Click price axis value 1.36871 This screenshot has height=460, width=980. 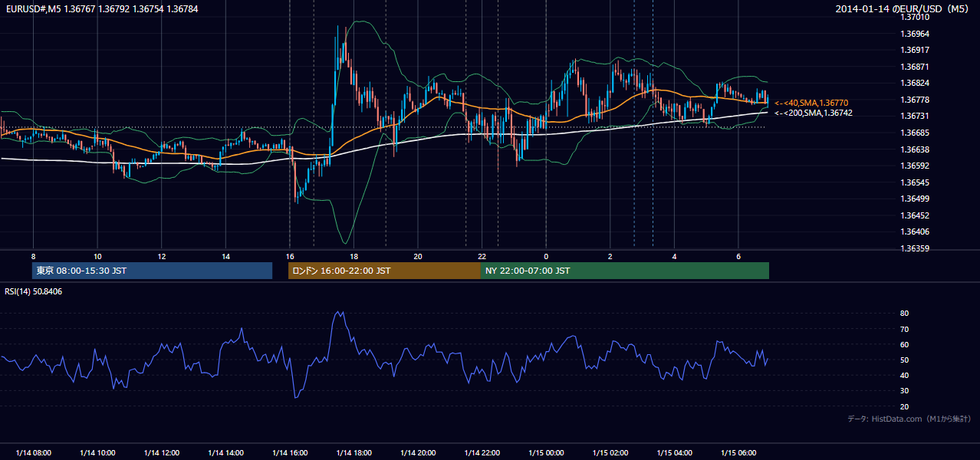pos(915,67)
